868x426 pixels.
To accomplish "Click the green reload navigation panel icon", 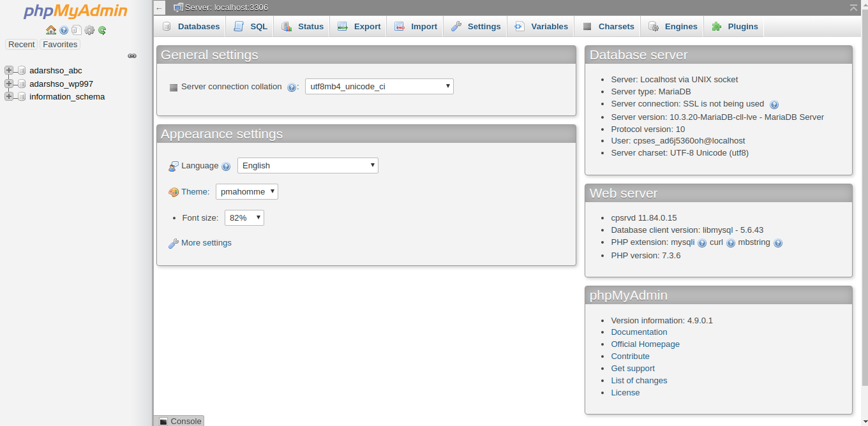I will [x=102, y=30].
